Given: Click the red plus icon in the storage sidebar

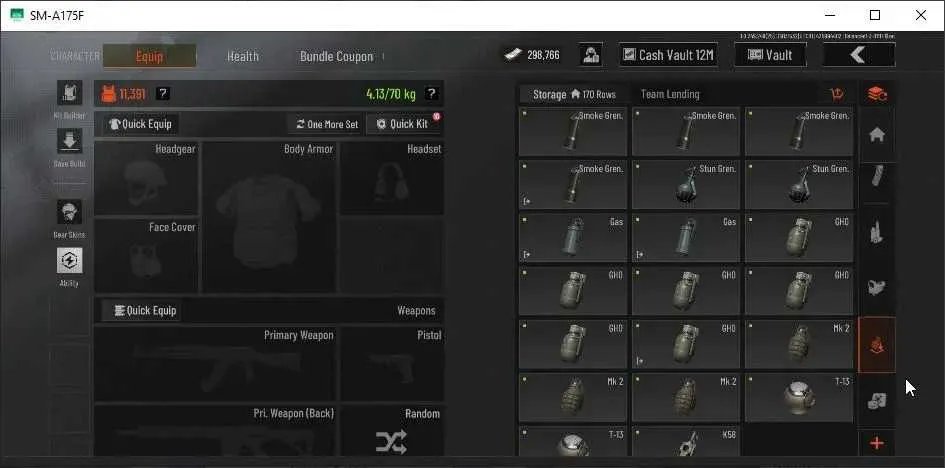Looking at the screenshot, I should [x=877, y=444].
